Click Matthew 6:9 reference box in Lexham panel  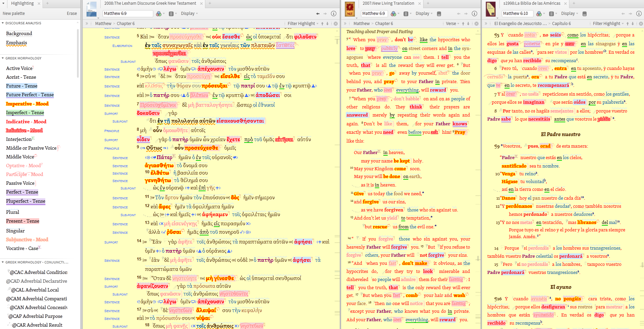point(128,14)
